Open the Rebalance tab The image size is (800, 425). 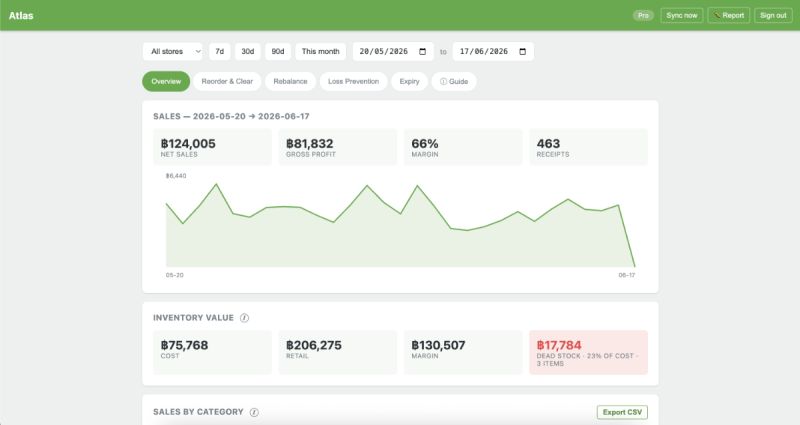pos(290,82)
